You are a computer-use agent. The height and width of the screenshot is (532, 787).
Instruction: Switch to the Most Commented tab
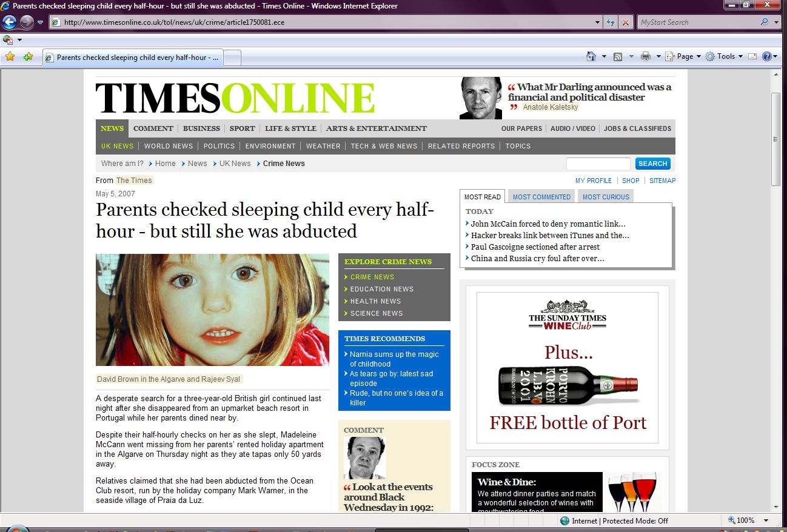(x=541, y=197)
